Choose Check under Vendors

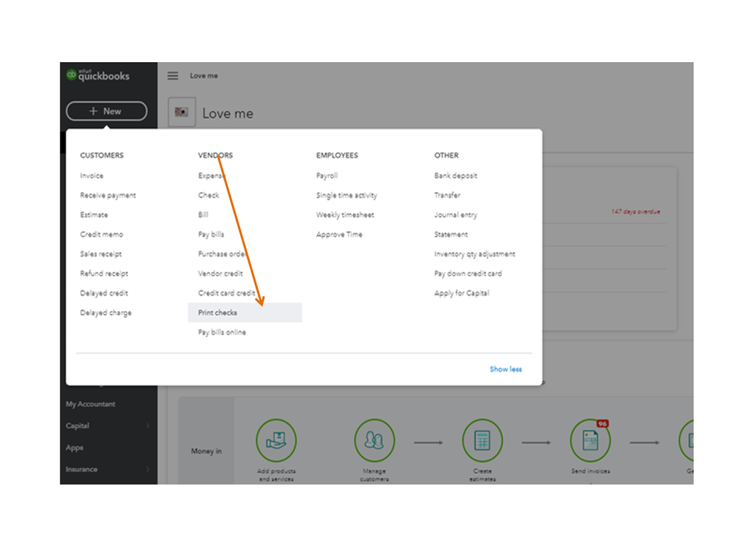[209, 195]
